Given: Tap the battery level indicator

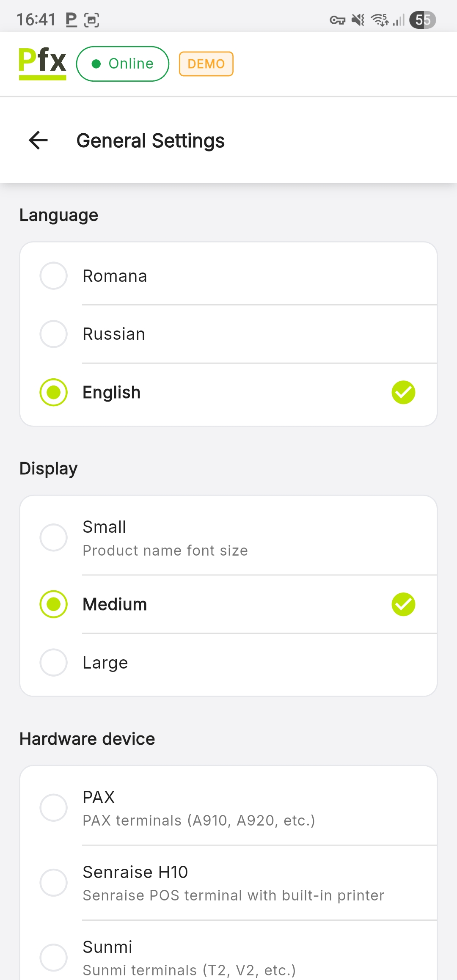Looking at the screenshot, I should tap(422, 20).
